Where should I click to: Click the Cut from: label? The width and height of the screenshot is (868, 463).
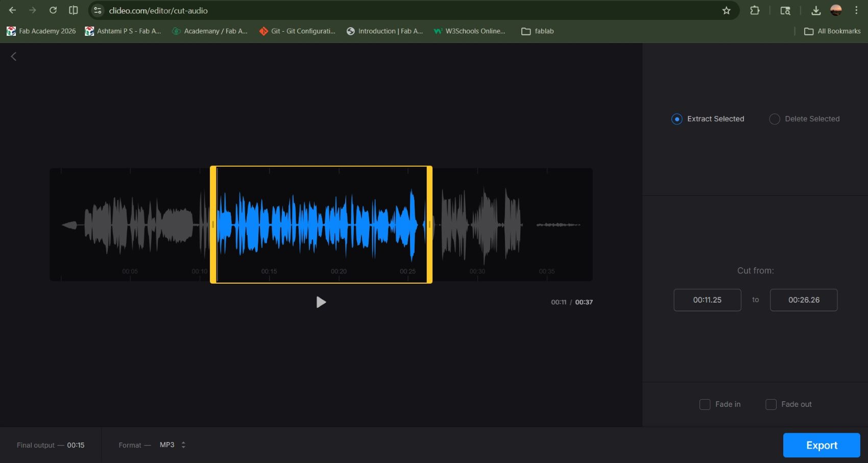point(756,271)
